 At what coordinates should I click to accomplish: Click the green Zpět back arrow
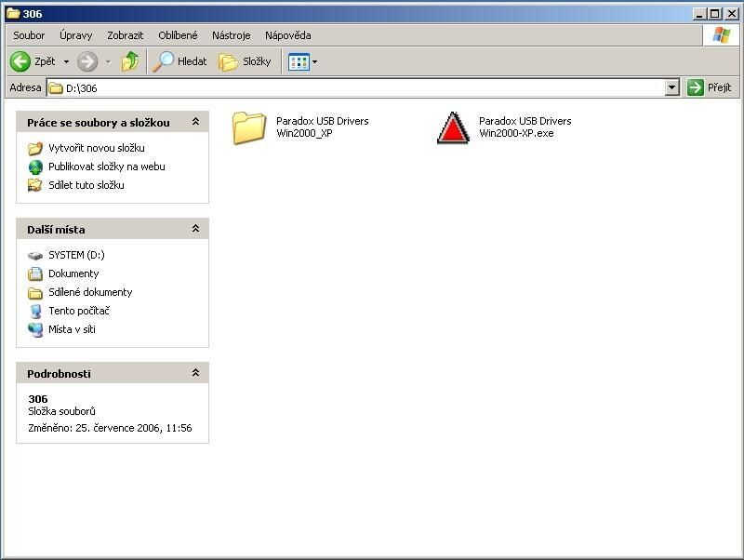click(20, 61)
